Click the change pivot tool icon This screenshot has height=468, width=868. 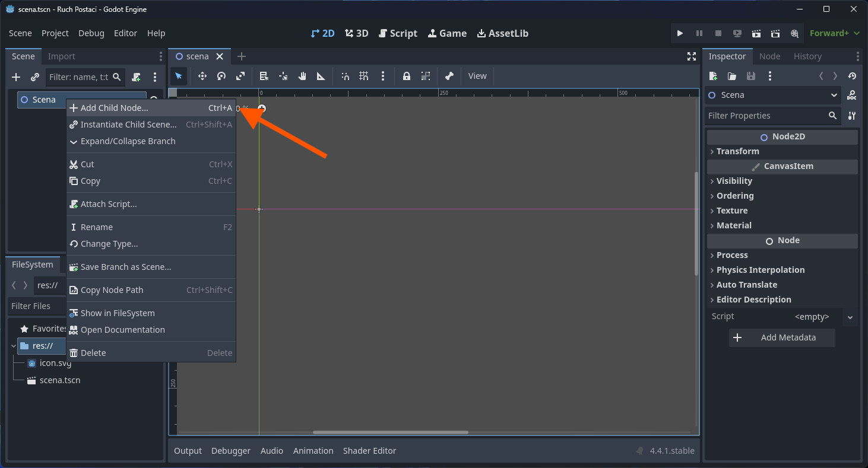tap(283, 76)
